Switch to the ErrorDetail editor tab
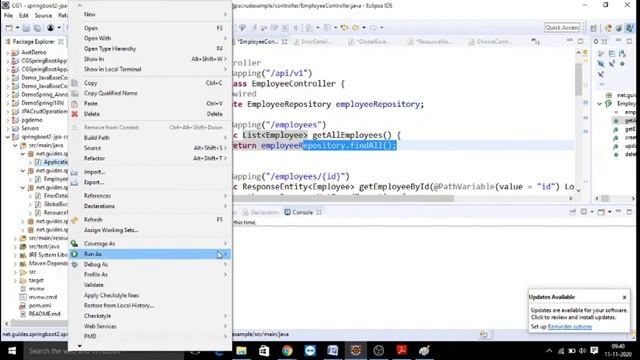This screenshot has height=360, width=640. pos(316,42)
